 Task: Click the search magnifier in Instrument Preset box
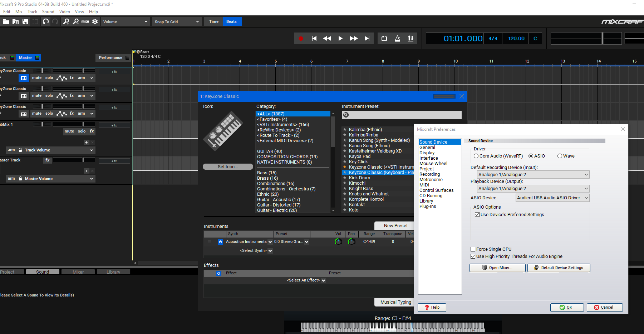346,115
